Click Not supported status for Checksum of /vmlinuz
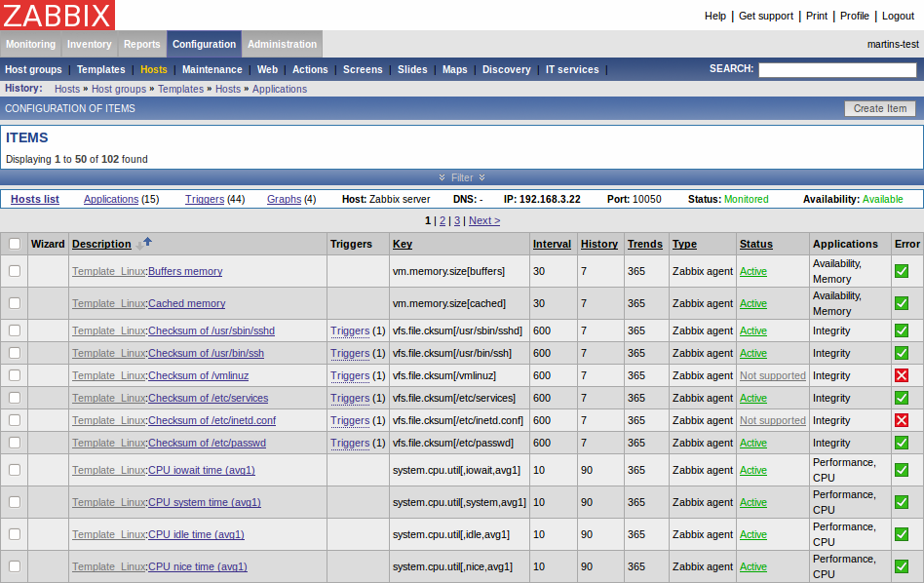924x583 pixels. coord(773,375)
